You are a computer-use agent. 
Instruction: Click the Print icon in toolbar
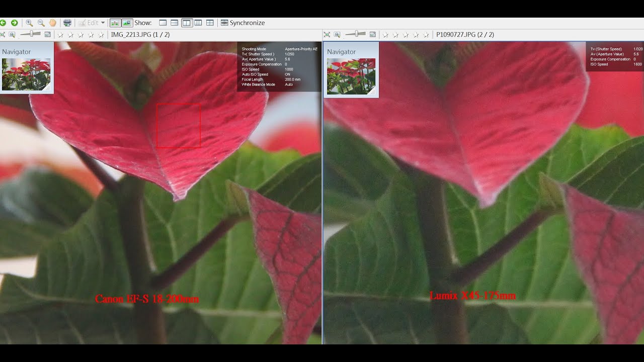tap(67, 23)
